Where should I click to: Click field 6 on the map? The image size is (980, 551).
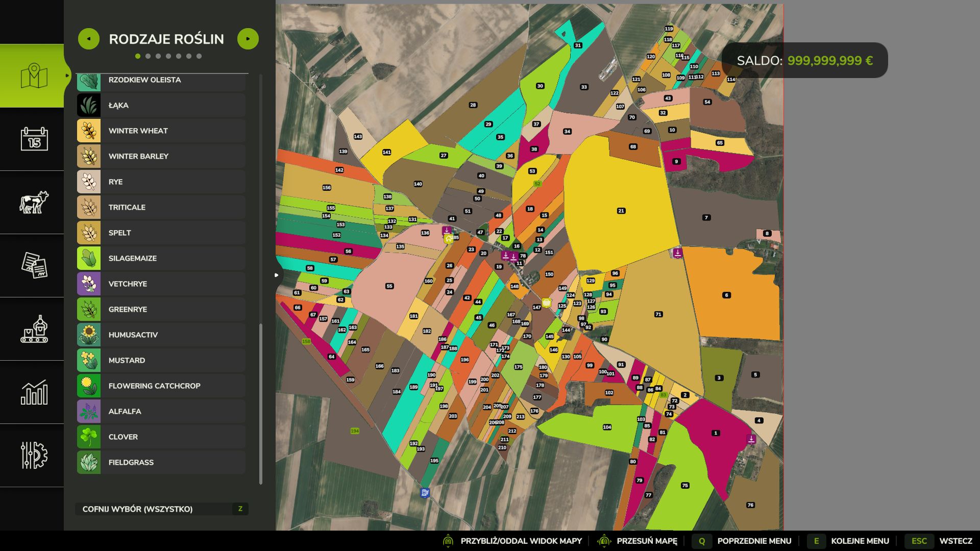click(726, 295)
